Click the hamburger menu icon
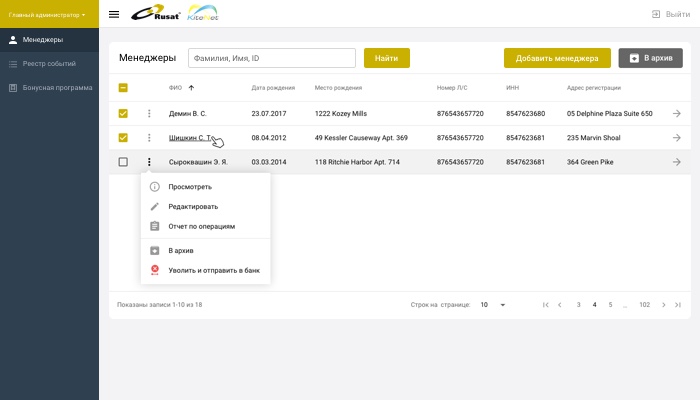 tap(114, 14)
